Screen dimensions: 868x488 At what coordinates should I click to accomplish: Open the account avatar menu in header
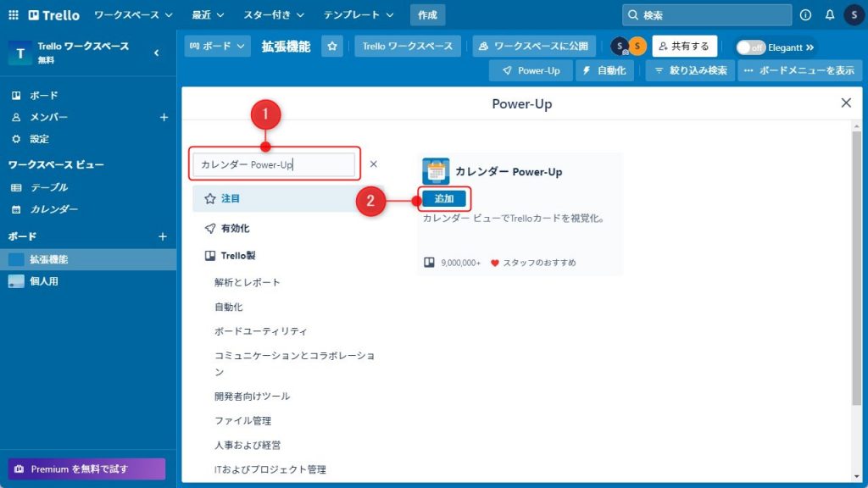click(x=854, y=15)
